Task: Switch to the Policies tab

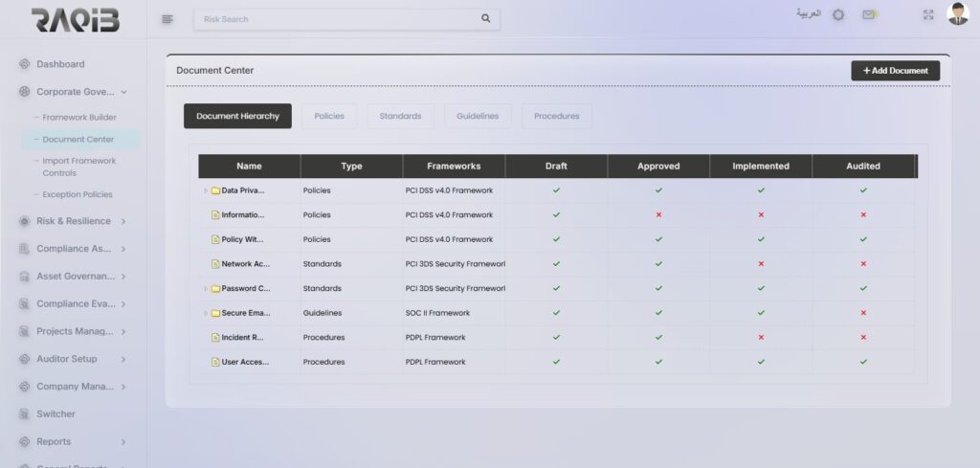Action: 329,116
